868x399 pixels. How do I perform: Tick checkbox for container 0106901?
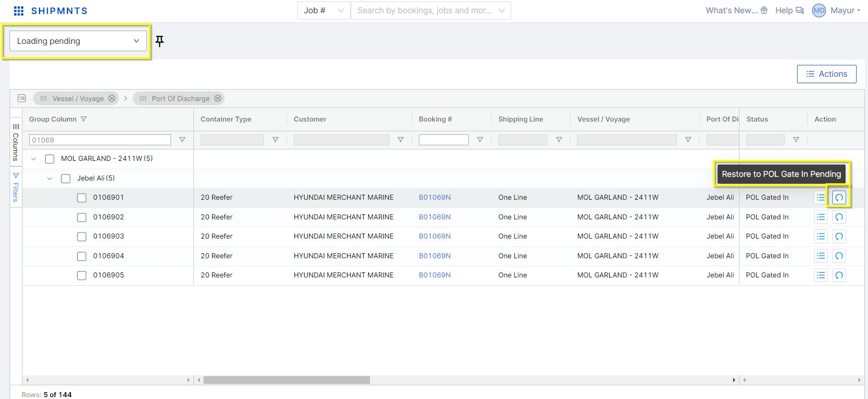[x=82, y=197]
